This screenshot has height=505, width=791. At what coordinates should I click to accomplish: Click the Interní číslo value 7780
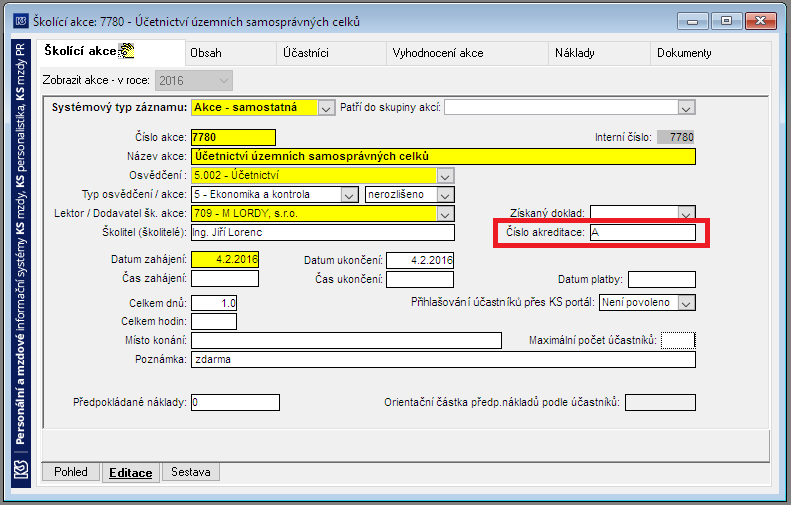pos(676,137)
